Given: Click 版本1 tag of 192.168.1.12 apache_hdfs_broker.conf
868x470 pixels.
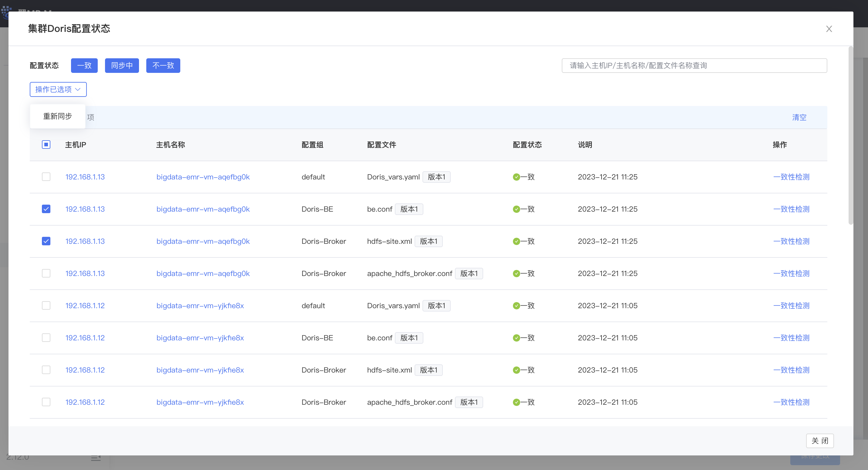Looking at the screenshot, I should click(x=469, y=402).
